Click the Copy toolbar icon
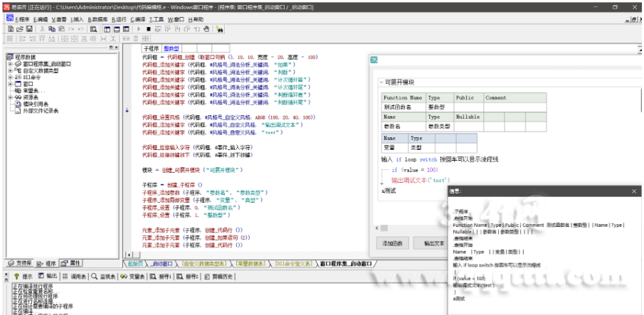Screen dimensions: 644x315 point(52,29)
